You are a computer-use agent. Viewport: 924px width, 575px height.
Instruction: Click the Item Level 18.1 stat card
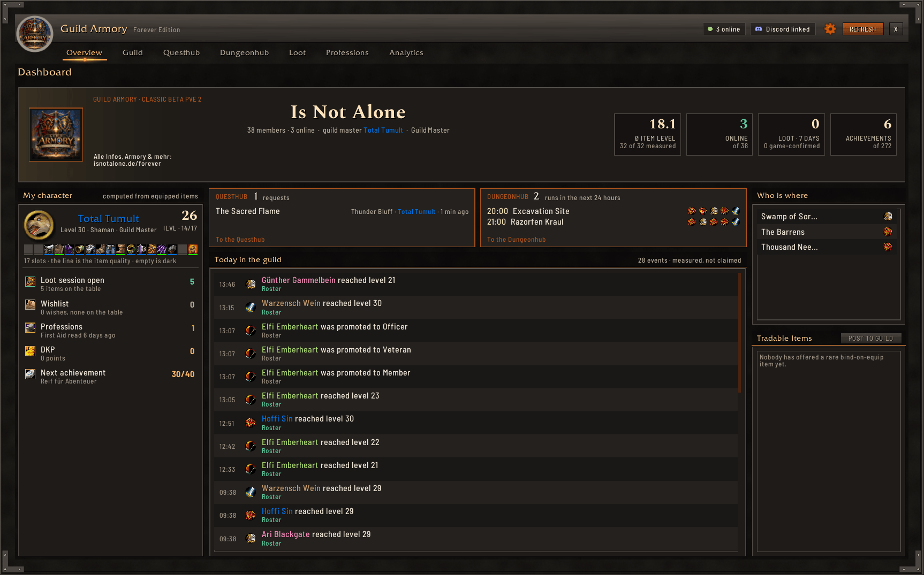pos(647,134)
